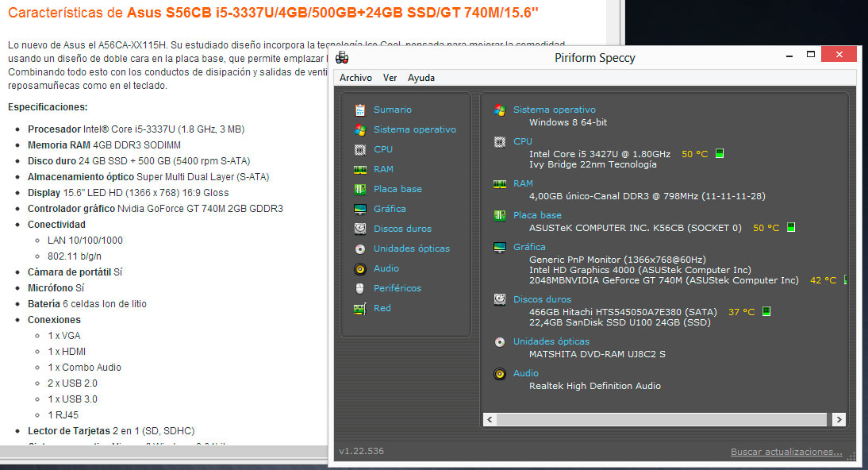Viewport: 868px width, 470px height.
Task: Click the RAM heading in summary panel
Action: (523, 183)
